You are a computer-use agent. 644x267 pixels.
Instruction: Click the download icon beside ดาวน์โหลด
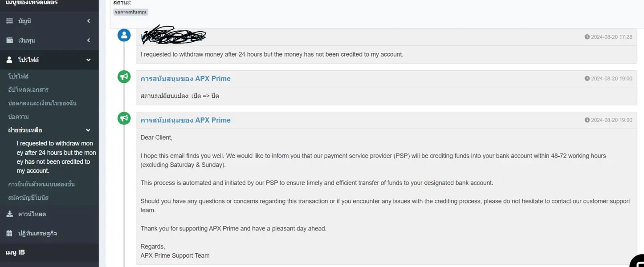tap(9, 214)
